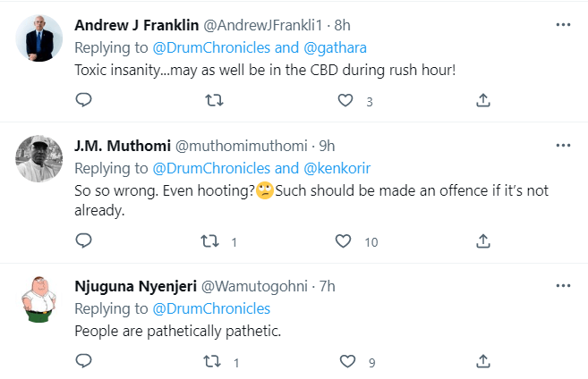Viewport: 588px width, 379px height.
Task: Open the @kenkorir profile link
Action: click(x=336, y=169)
